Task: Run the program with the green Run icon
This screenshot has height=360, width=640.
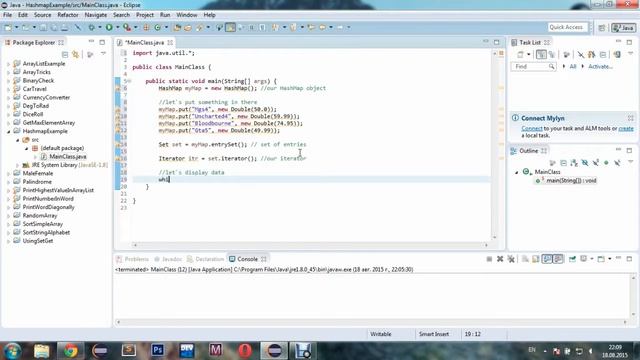Action: coord(109,27)
